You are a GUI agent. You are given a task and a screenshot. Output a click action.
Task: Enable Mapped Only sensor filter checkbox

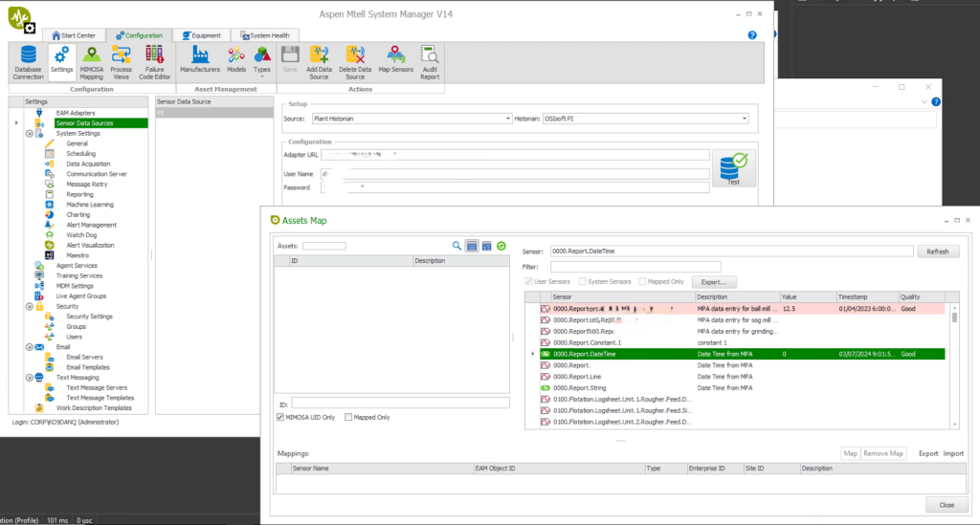[642, 281]
